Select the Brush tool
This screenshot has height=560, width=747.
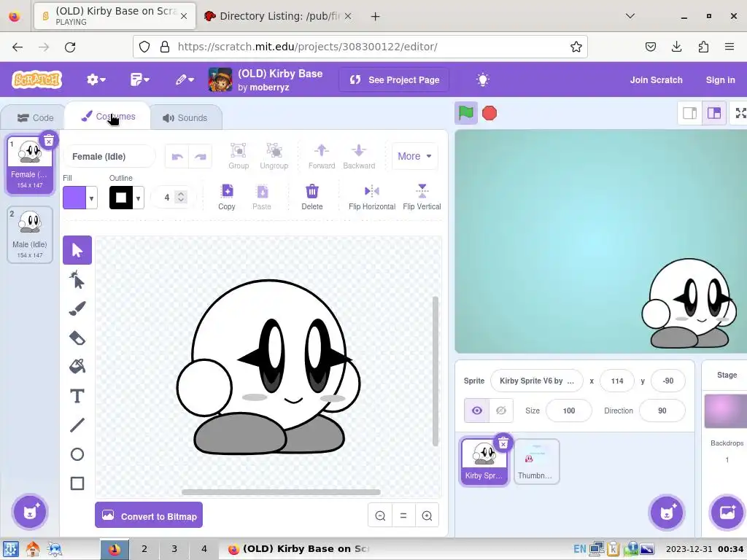77,308
